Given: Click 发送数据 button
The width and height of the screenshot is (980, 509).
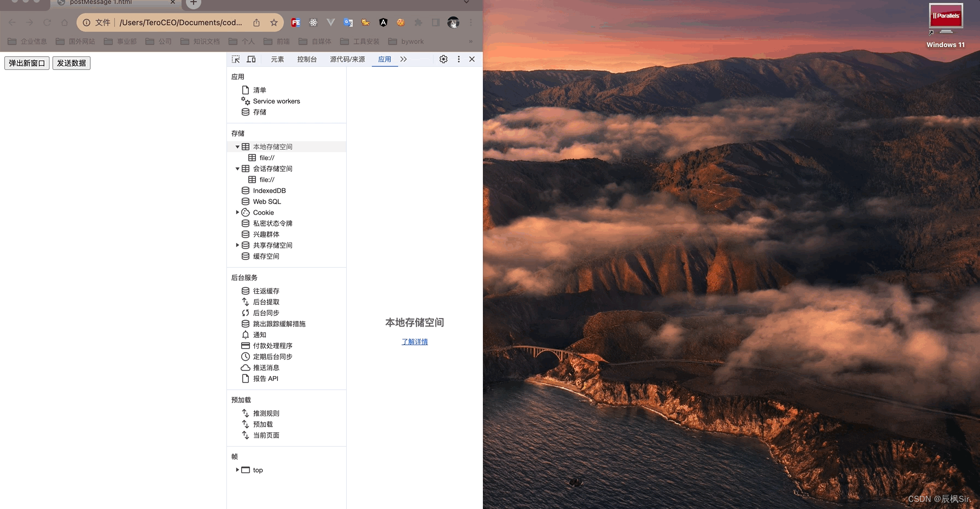Looking at the screenshot, I should coord(71,63).
